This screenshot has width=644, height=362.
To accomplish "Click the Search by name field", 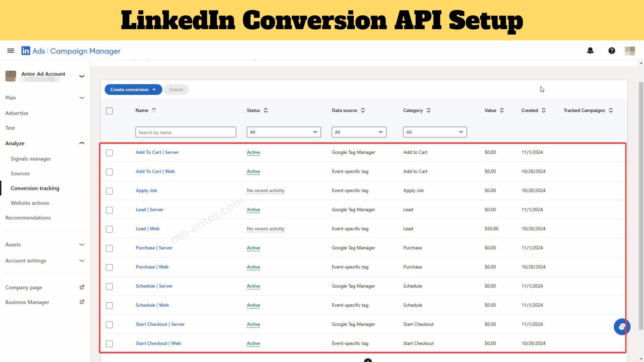I will 186,132.
